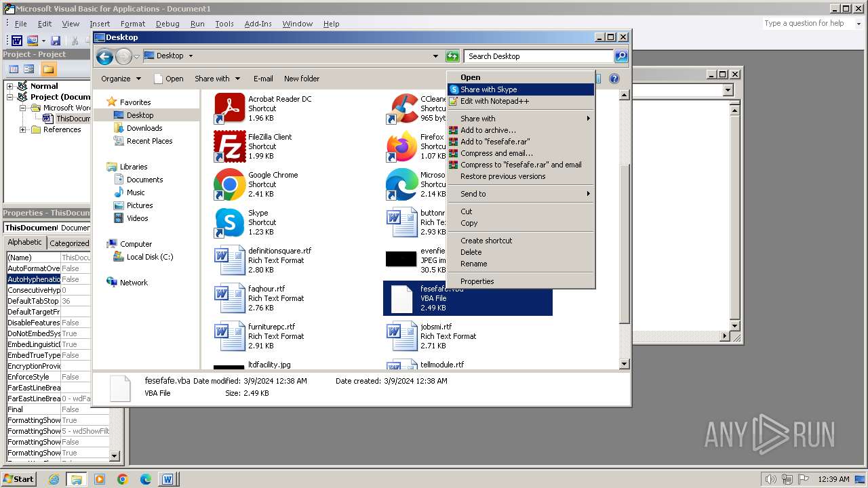The height and width of the screenshot is (488, 868).
Task: Select ThisDocument in the project tree
Action: pos(73,119)
